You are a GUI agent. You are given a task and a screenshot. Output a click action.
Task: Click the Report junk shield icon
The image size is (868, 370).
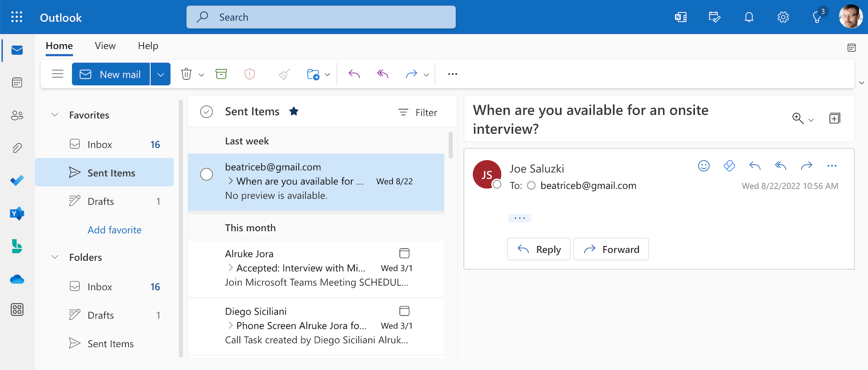[250, 74]
